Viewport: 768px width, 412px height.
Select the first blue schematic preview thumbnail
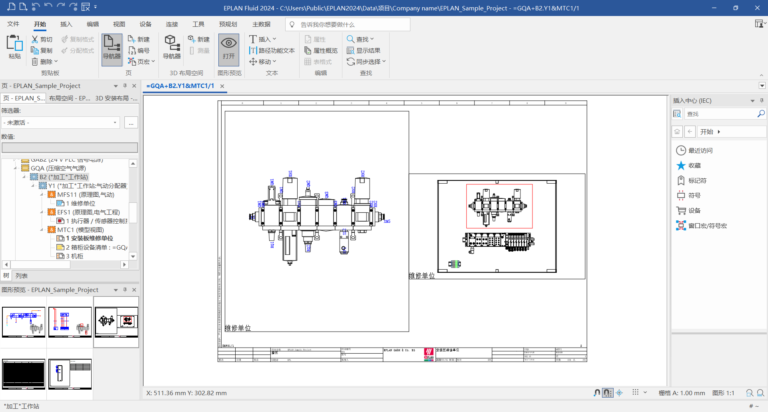click(x=24, y=322)
